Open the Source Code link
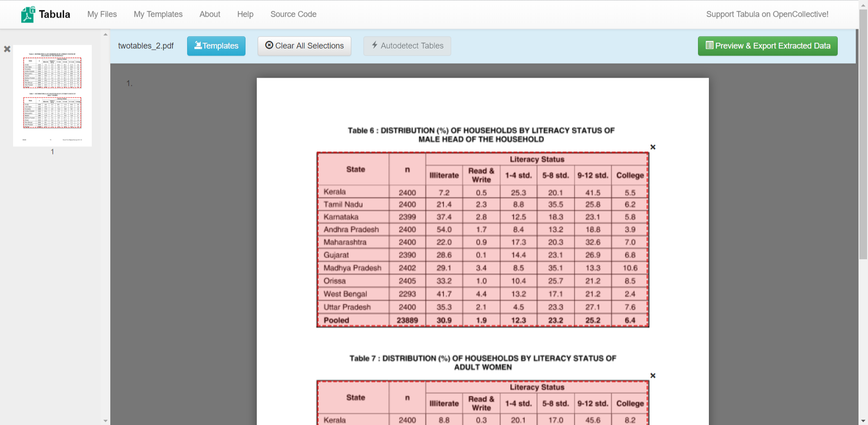This screenshot has height=425, width=868. (x=293, y=14)
